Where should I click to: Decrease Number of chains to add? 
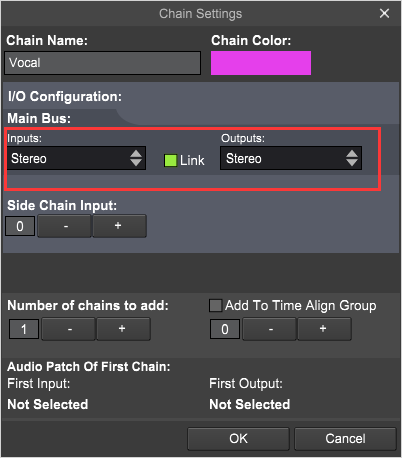69,329
